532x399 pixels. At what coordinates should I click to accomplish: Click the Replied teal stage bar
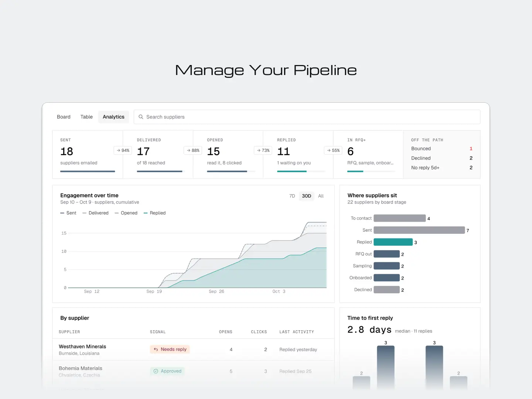click(393, 242)
